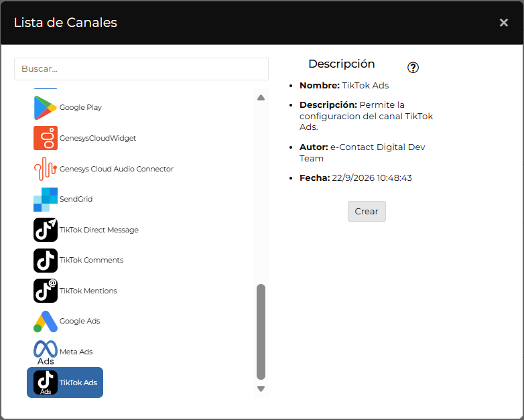This screenshot has width=524, height=420.
Task: Select the "GenesysCloudWidget" label
Action: (x=98, y=138)
